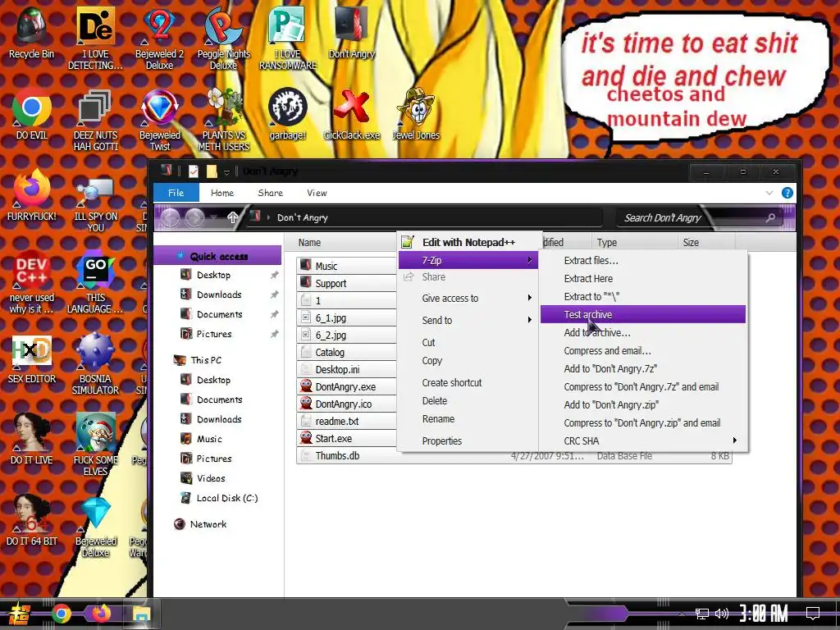Choose Extract files... in the submenu
The height and width of the screenshot is (630, 840).
643,260
